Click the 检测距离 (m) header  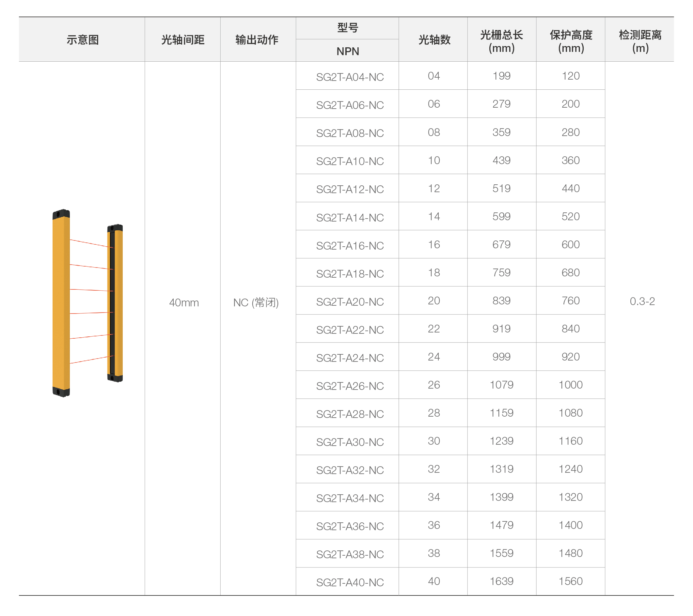point(640,41)
